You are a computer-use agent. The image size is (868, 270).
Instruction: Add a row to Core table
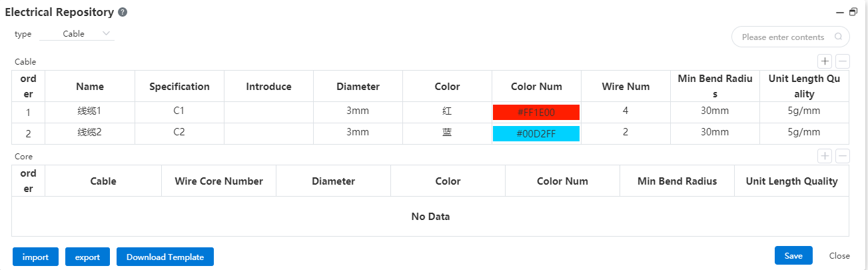pos(825,156)
